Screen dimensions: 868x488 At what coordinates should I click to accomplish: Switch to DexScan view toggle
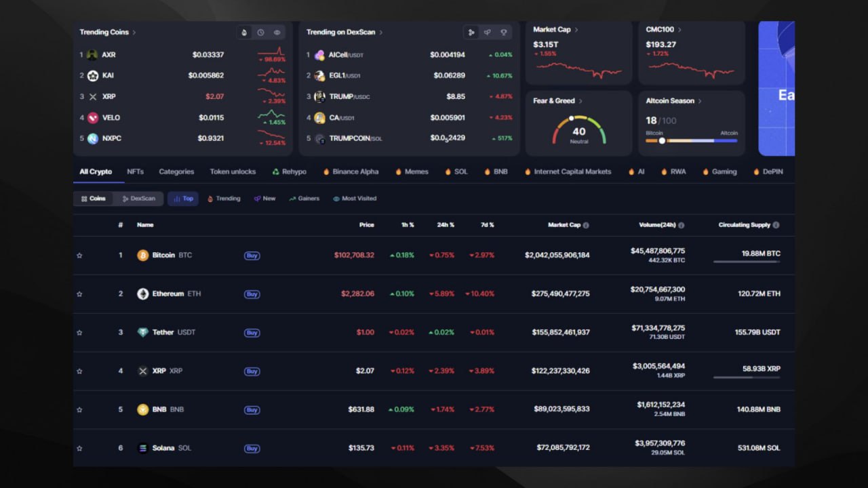point(138,199)
